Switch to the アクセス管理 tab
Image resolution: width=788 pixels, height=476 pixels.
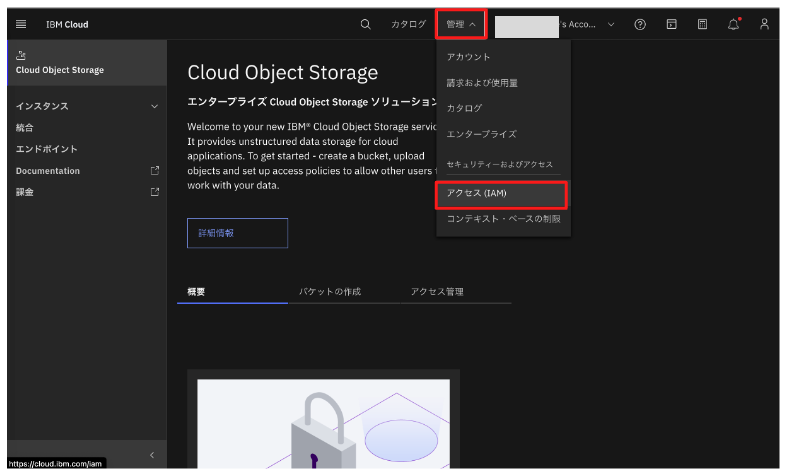point(437,292)
